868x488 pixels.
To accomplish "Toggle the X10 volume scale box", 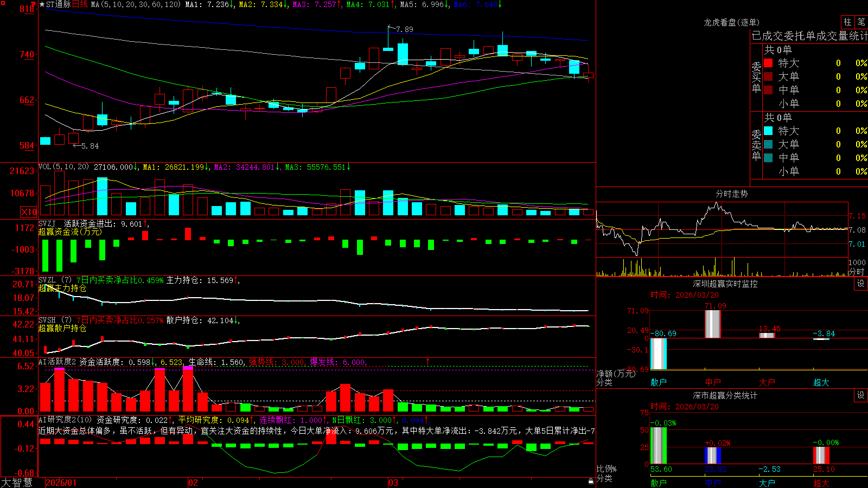I will pos(29,212).
